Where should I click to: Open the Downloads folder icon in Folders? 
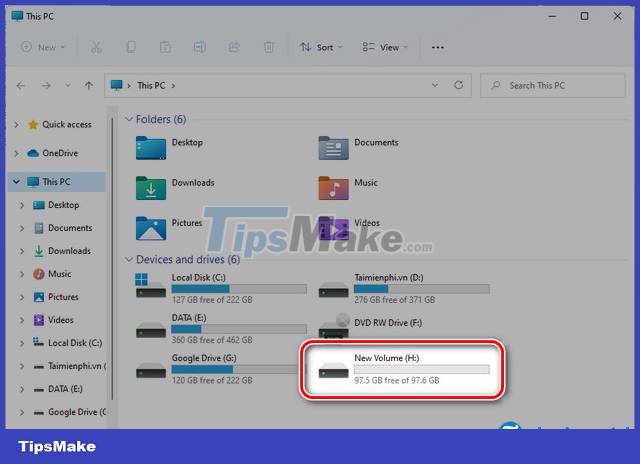pyautogui.click(x=151, y=188)
